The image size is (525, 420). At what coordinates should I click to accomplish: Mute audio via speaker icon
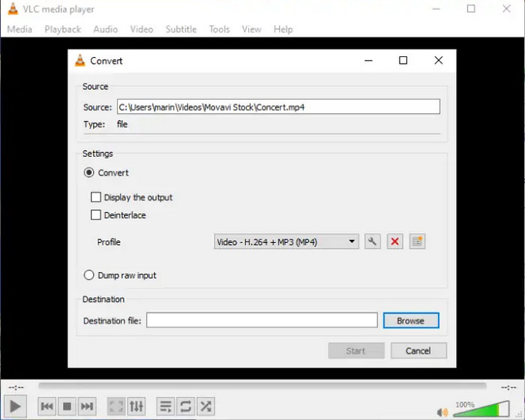coord(442,412)
